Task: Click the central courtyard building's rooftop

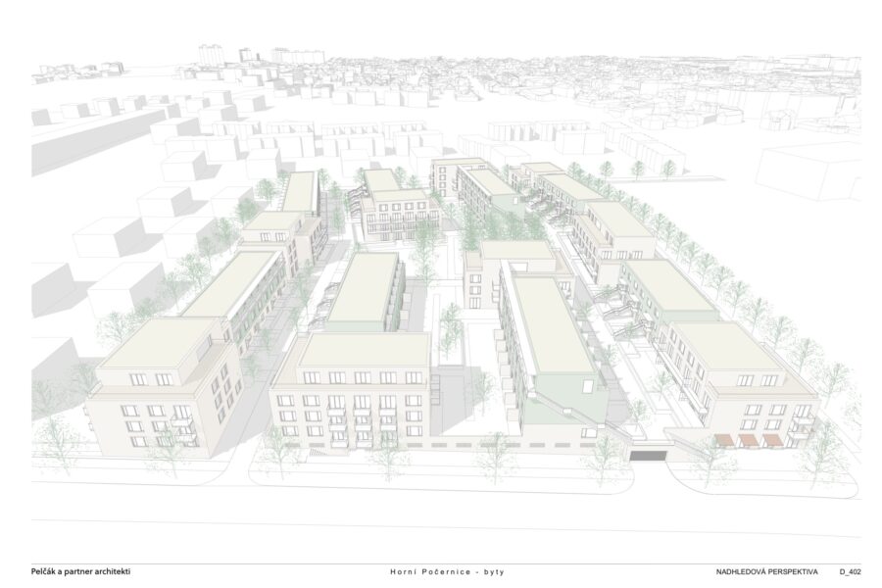Action: [x=518, y=251]
